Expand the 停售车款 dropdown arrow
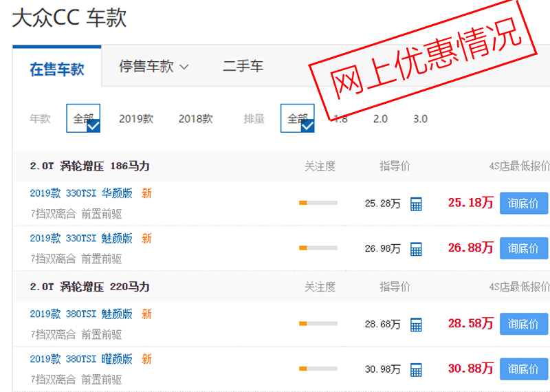 (x=184, y=67)
